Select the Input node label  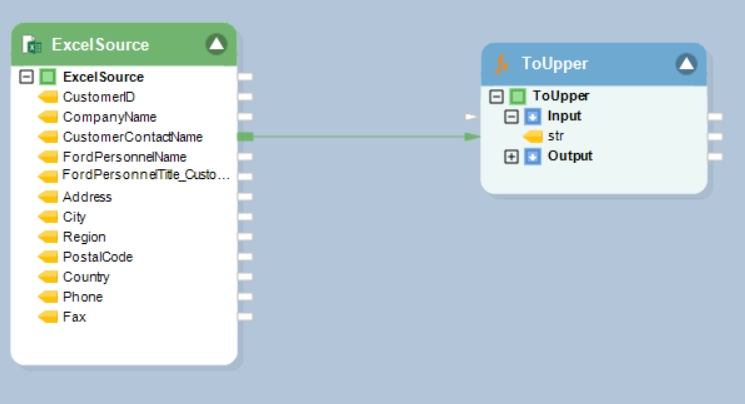564,116
